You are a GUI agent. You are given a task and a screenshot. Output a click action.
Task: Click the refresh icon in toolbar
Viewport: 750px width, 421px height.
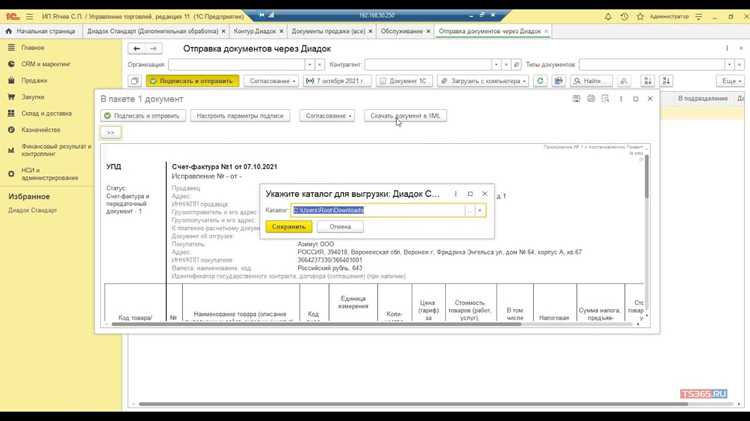click(540, 81)
